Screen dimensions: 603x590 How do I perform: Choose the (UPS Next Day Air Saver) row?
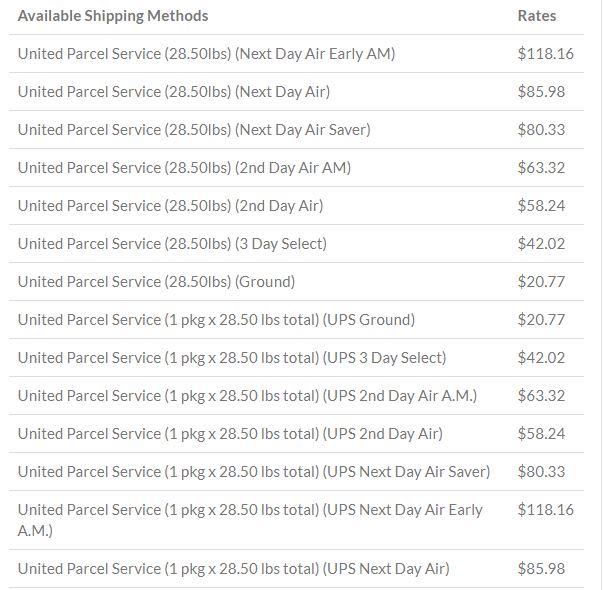tap(296, 472)
